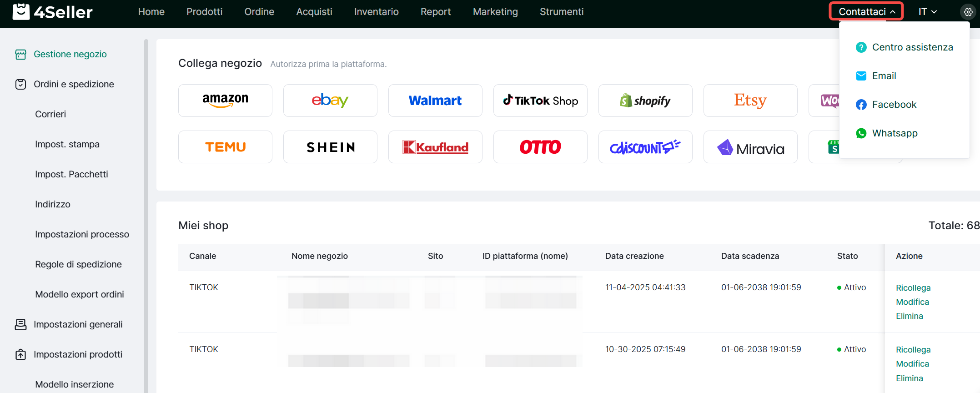Click Ricollega for the first TIKTOK shop

coord(913,288)
